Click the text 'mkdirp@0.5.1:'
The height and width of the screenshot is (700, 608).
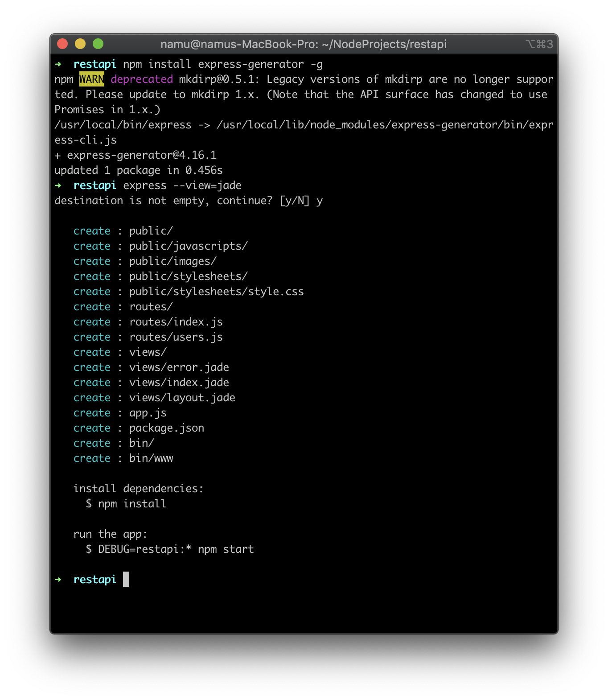(219, 79)
